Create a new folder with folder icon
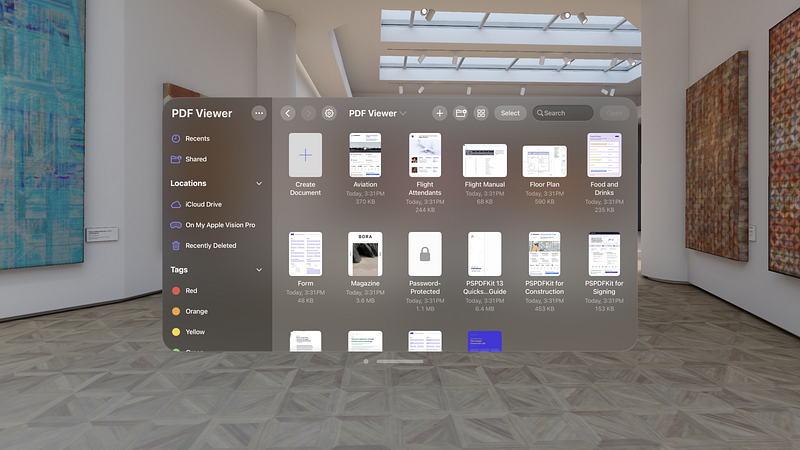This screenshot has width=800, height=450. click(460, 113)
